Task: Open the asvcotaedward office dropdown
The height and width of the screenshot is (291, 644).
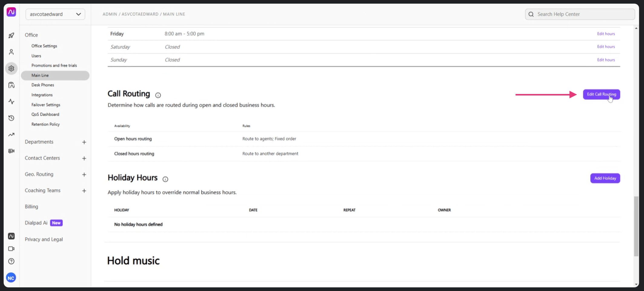Action: [55, 14]
